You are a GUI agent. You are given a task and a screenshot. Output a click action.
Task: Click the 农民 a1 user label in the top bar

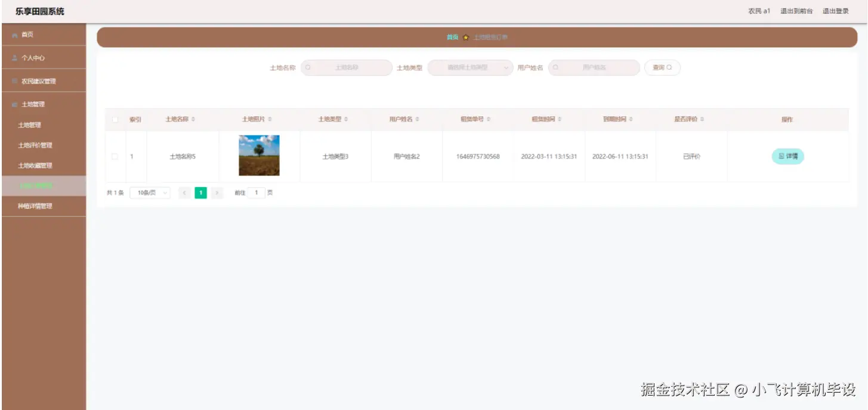coord(759,11)
